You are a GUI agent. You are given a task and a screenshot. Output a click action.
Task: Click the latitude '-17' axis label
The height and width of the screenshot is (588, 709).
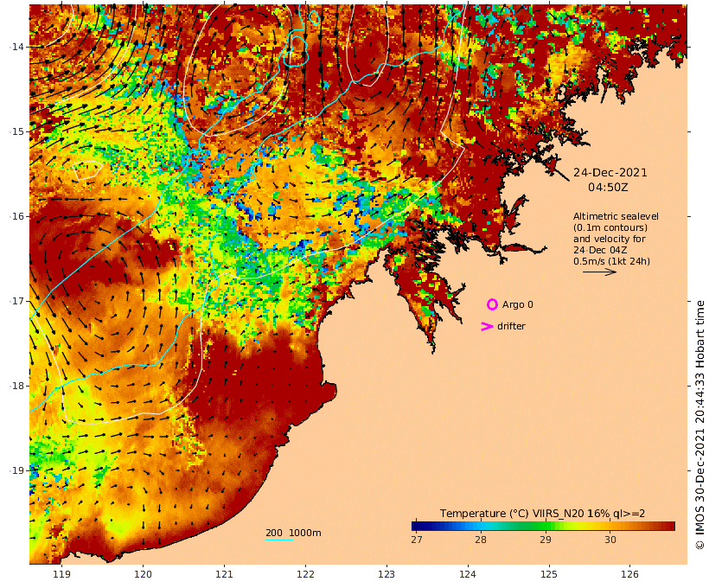click(16, 301)
